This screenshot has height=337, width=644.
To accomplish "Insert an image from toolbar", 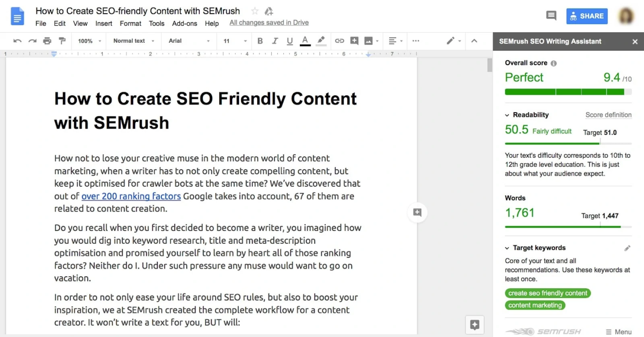I will point(368,41).
